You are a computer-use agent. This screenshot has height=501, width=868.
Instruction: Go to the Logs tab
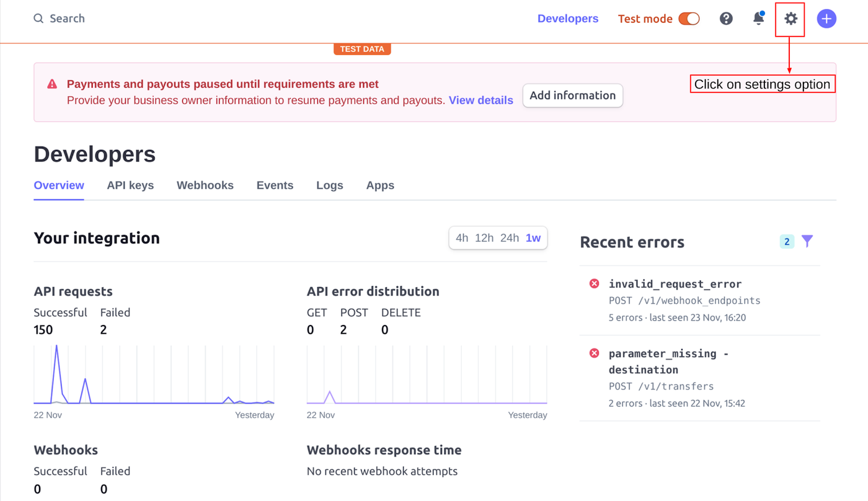click(330, 185)
